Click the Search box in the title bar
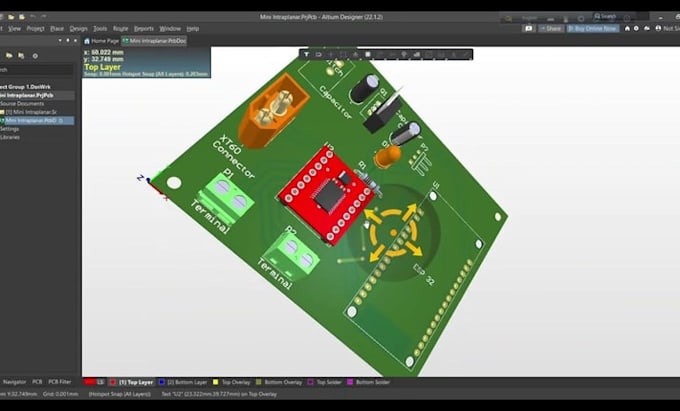Viewport: 680px width, 411px height. [x=621, y=16]
